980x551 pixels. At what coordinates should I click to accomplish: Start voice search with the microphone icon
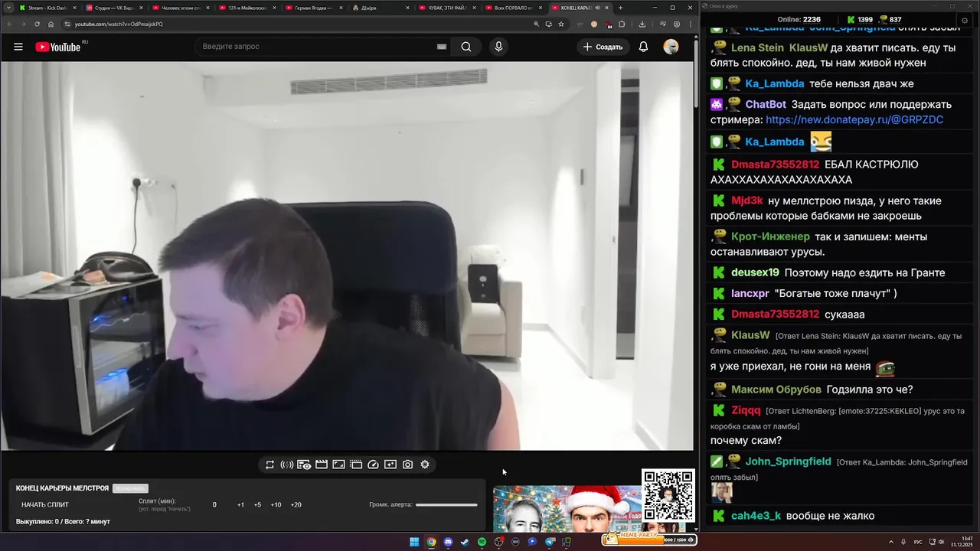[x=498, y=47]
